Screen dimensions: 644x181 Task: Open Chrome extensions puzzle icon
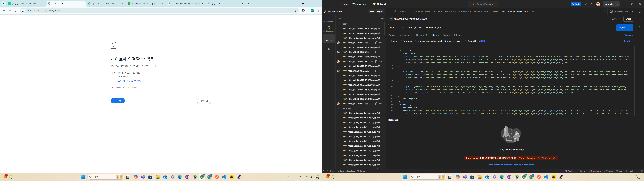tap(303, 11)
